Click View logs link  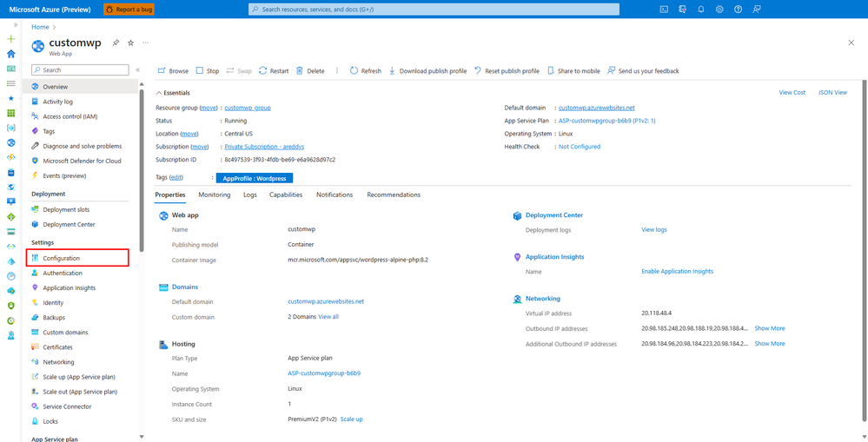[x=654, y=229]
